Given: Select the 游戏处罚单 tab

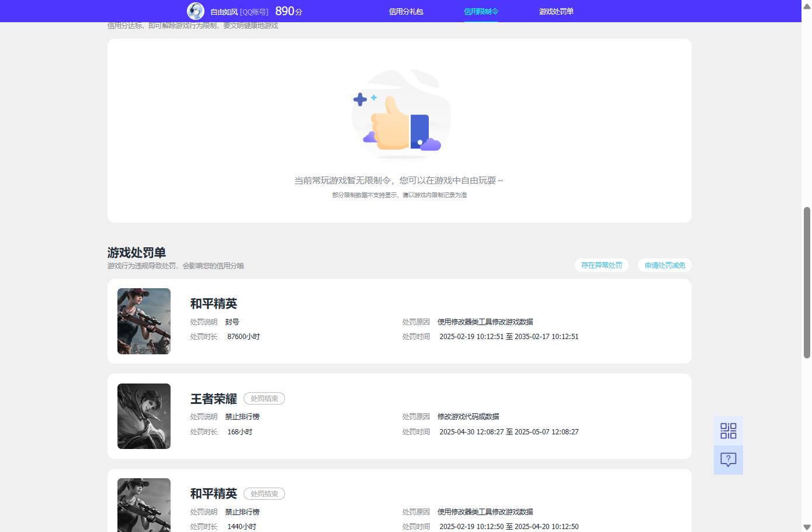Looking at the screenshot, I should (556, 11).
